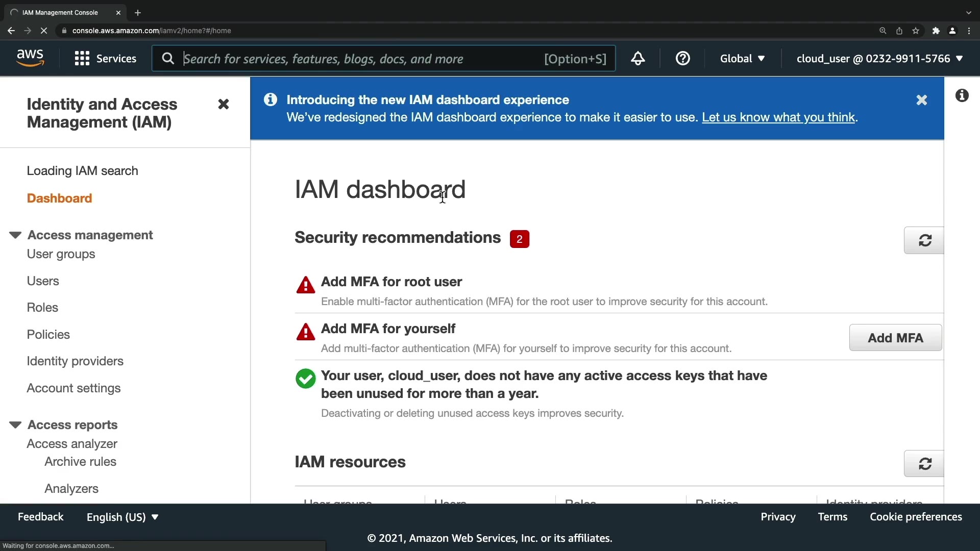Screen dimensions: 980x551
Task: Open the help question mark icon
Action: [682, 59]
